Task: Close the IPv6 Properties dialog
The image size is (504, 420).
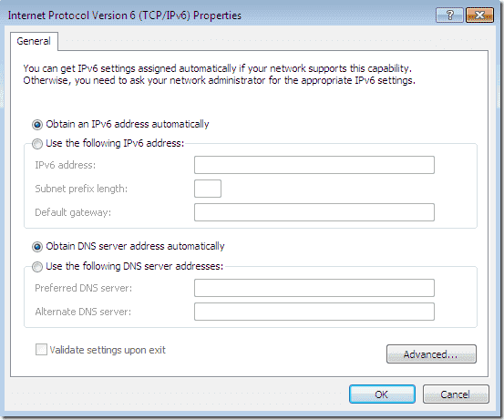Action: [479, 15]
